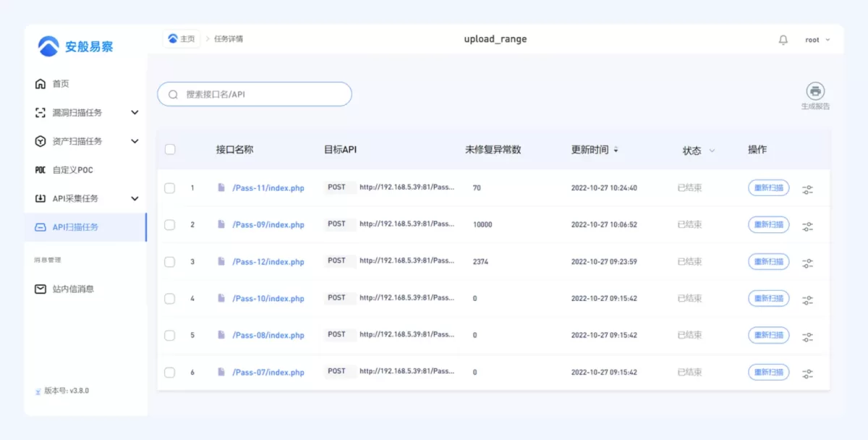This screenshot has width=868, height=440.
Task: Open the 首页 home icon
Action: point(41,84)
